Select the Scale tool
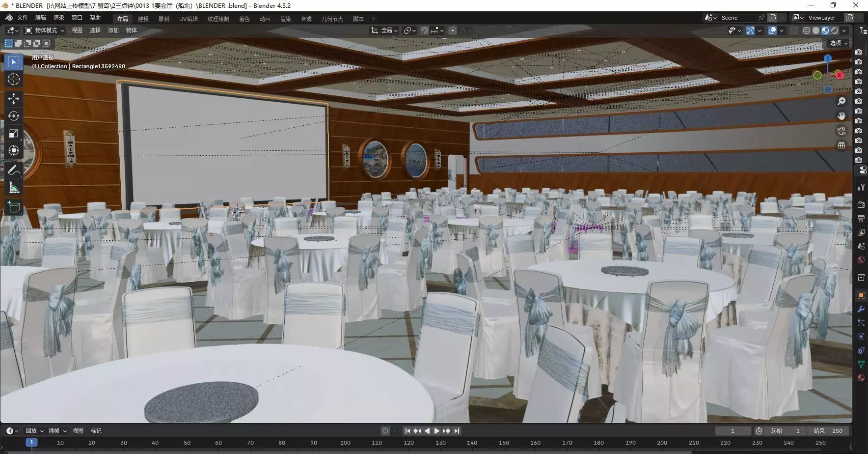This screenshot has width=868, height=454. coord(14,134)
